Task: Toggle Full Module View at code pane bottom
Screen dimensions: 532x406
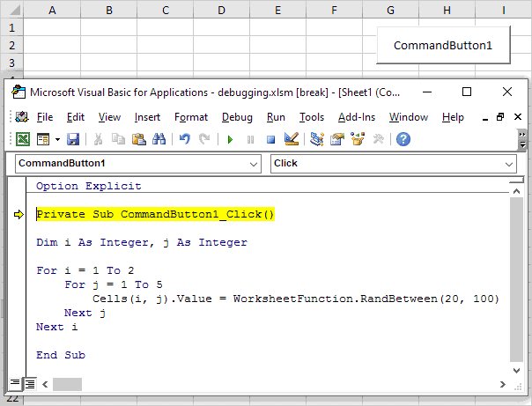Action: (x=30, y=384)
